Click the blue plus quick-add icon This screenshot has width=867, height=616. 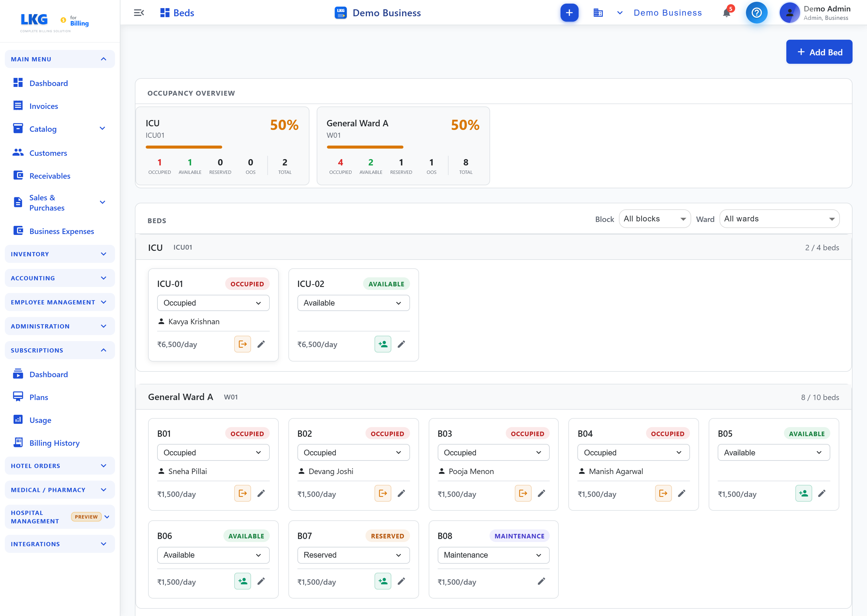[x=569, y=13]
